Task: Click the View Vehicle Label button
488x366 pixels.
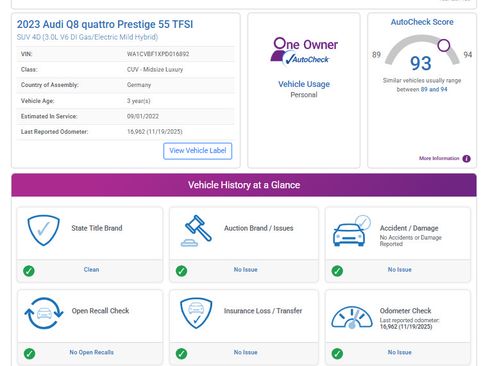Action: [198, 151]
